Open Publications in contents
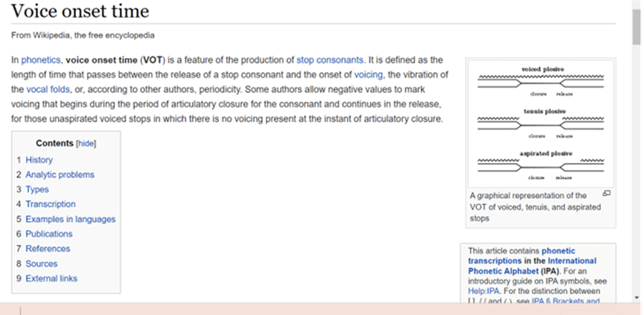Viewport: 644px width, 315px height. (x=49, y=234)
